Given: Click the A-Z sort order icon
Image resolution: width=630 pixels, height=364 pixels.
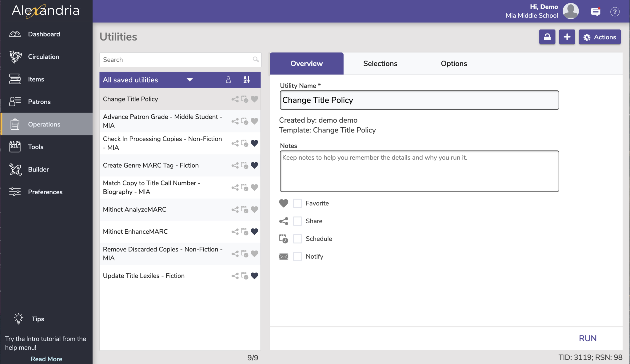Looking at the screenshot, I should (x=247, y=80).
